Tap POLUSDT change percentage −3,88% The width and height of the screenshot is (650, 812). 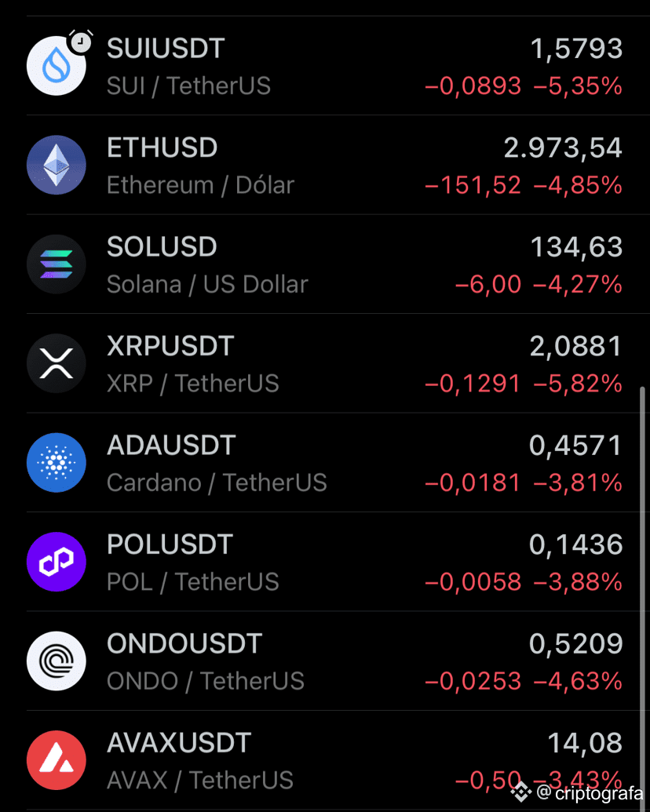coord(578,582)
